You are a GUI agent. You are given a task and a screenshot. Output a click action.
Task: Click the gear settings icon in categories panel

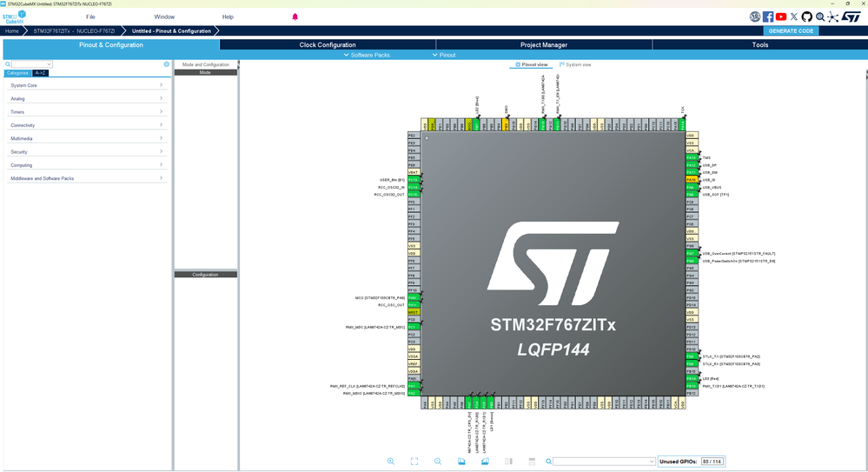pos(167,64)
